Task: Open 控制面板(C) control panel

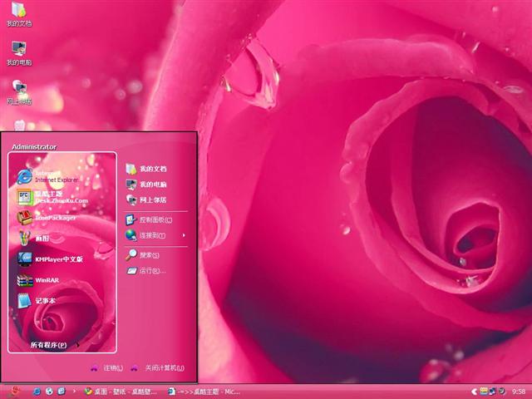Action: coord(149,220)
